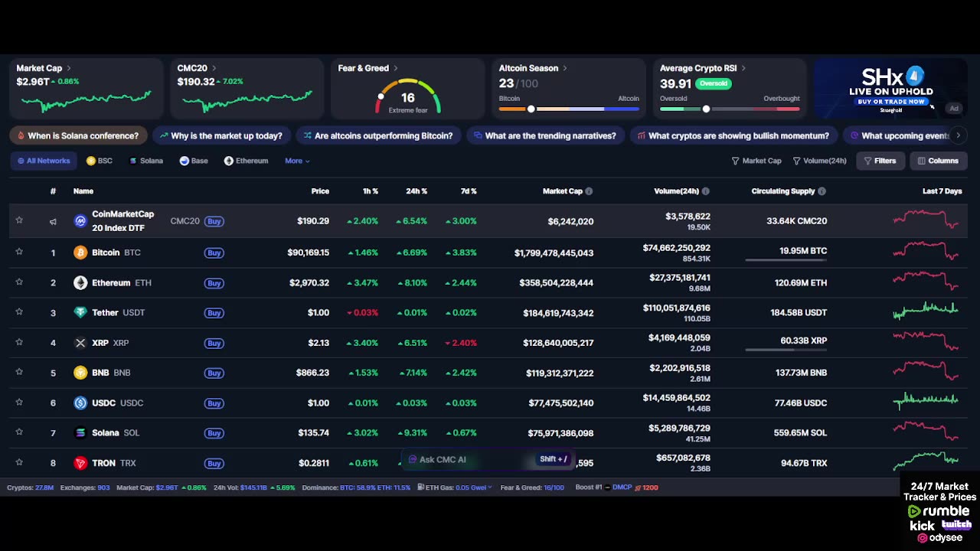Screen dimensions: 980x551
Task: Sort the table by the 24h % column
Action: coord(416,191)
